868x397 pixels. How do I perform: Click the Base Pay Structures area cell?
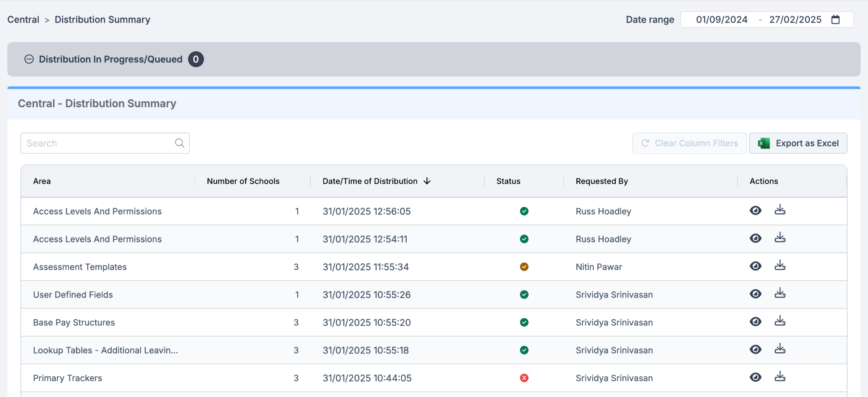coord(74,322)
